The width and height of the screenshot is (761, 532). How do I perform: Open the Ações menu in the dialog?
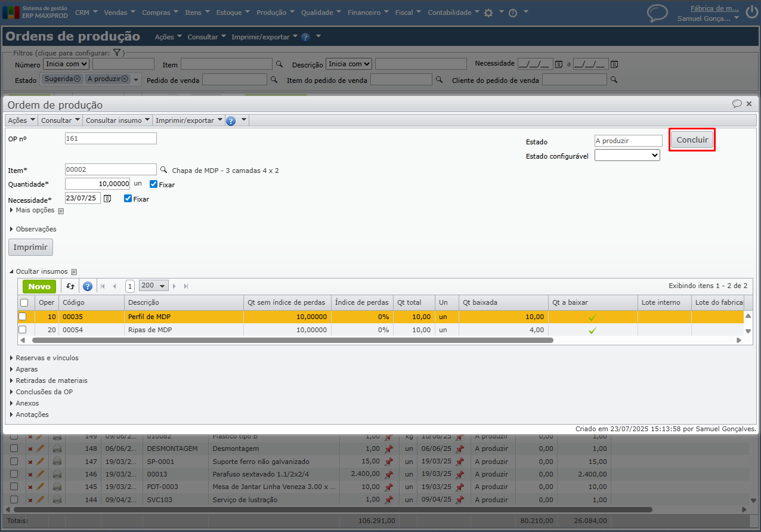point(21,120)
